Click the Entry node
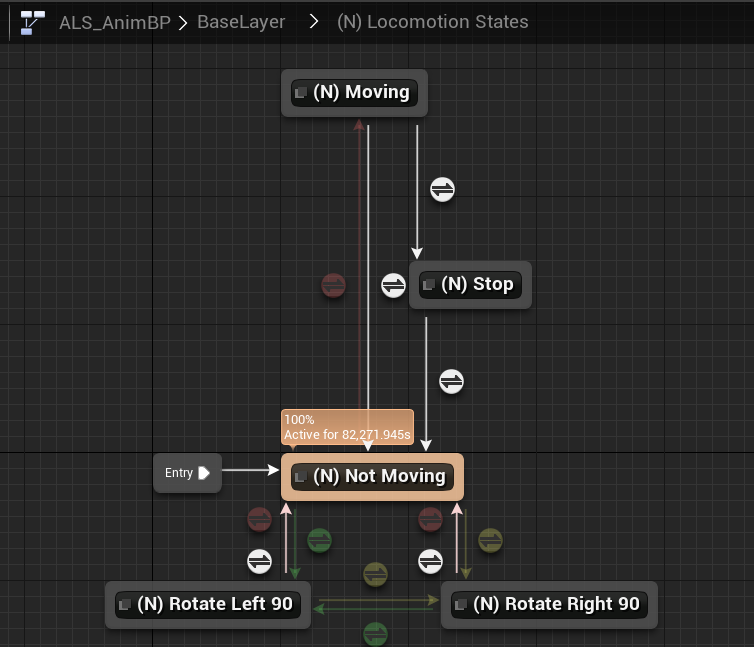The image size is (754, 647). coord(187,473)
